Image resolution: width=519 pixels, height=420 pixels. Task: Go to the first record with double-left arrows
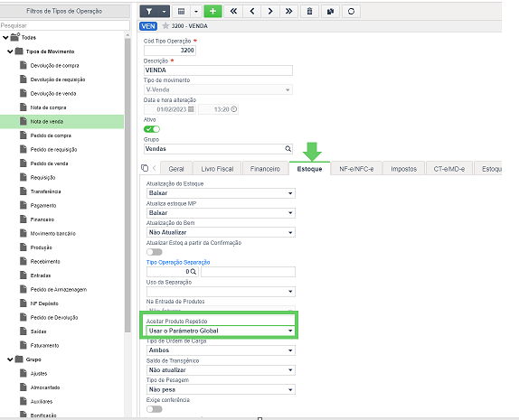pos(233,11)
